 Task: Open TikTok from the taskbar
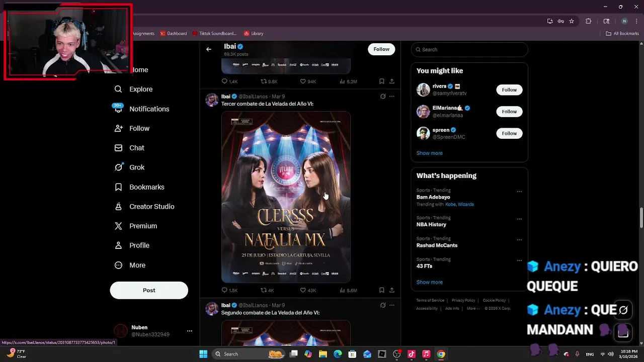pos(412,354)
